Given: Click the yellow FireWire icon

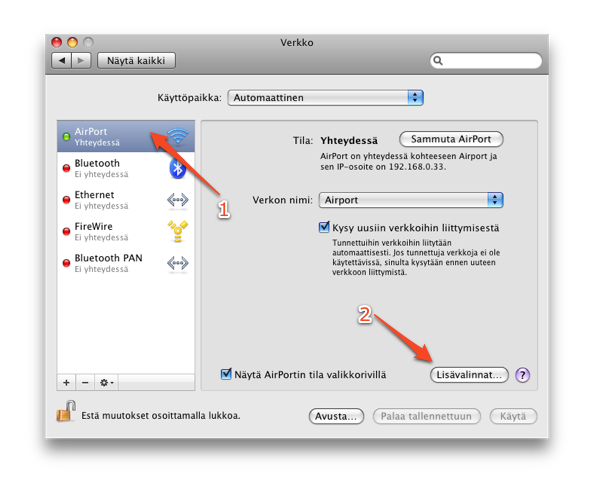Looking at the screenshot, I should pyautogui.click(x=178, y=231).
